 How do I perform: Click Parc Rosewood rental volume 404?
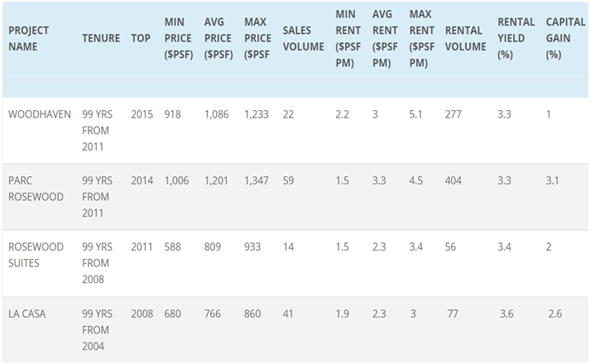click(x=453, y=180)
